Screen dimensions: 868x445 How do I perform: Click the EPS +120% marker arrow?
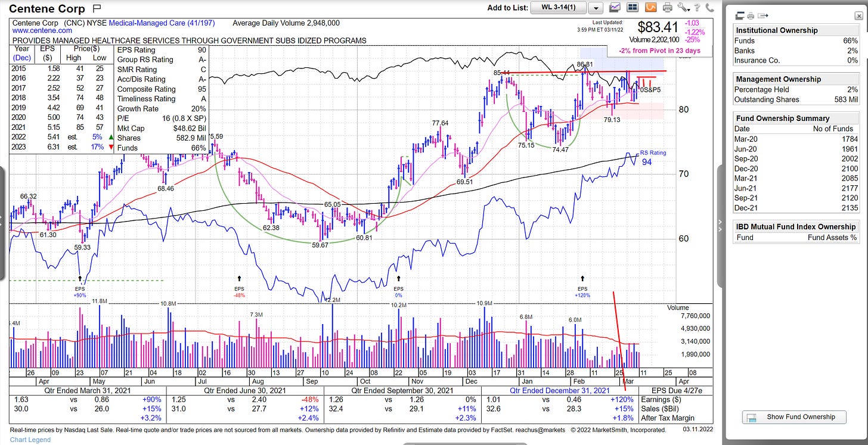point(583,278)
